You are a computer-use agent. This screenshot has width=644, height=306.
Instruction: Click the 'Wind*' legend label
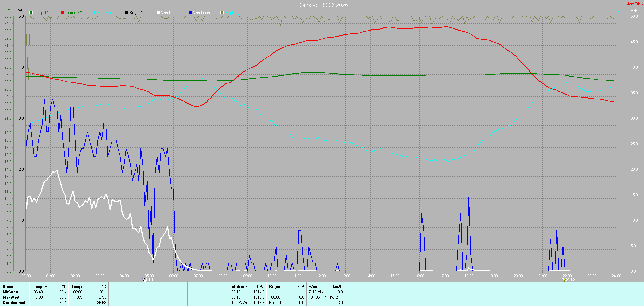pyautogui.click(x=166, y=13)
